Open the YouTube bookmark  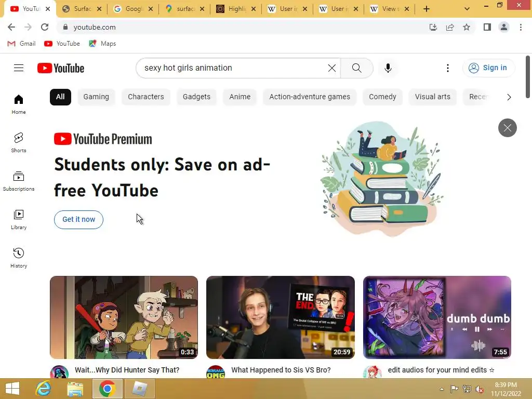click(62, 44)
